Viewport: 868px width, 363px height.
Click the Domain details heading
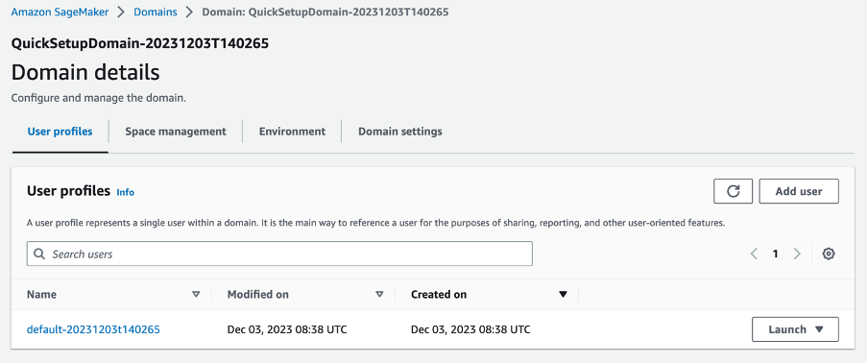[x=85, y=72]
